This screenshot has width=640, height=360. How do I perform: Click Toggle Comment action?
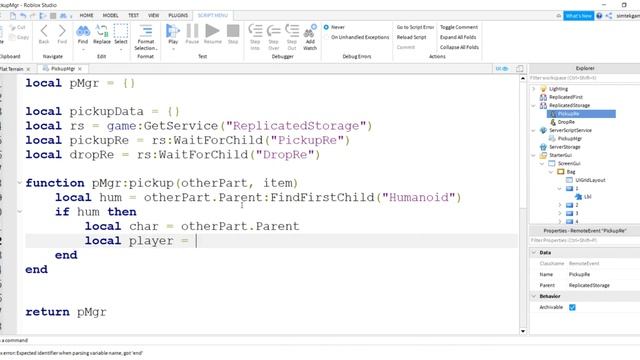click(459, 27)
